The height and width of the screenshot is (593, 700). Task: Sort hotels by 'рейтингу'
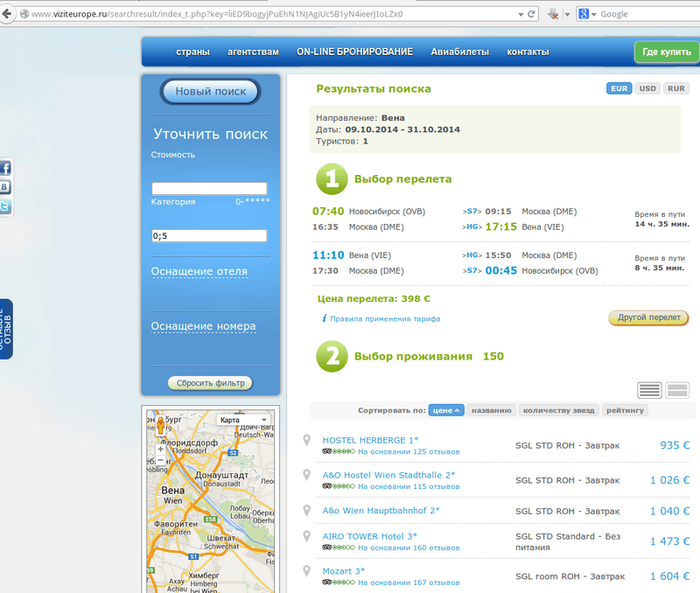[625, 410]
